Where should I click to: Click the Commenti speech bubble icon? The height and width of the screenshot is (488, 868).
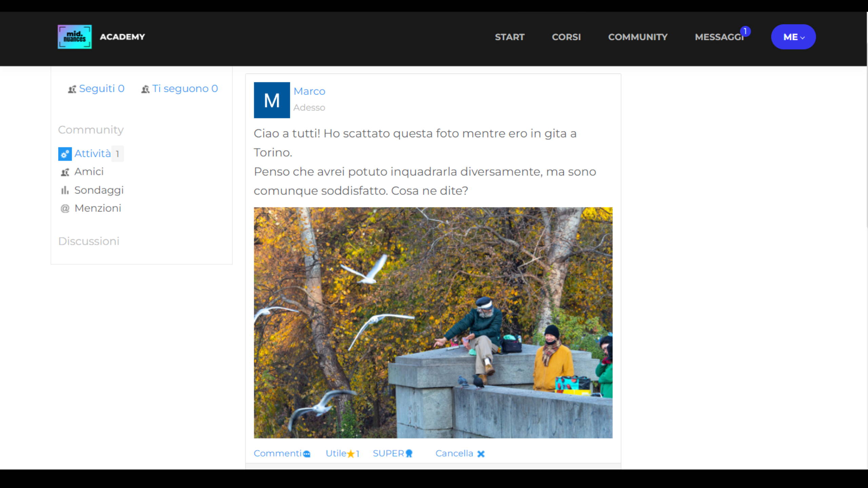tap(307, 454)
